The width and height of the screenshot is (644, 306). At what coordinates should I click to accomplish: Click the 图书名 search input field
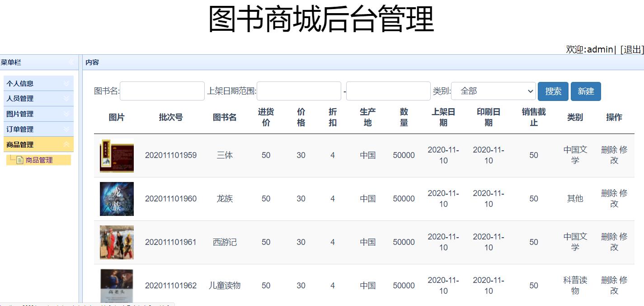click(x=162, y=91)
